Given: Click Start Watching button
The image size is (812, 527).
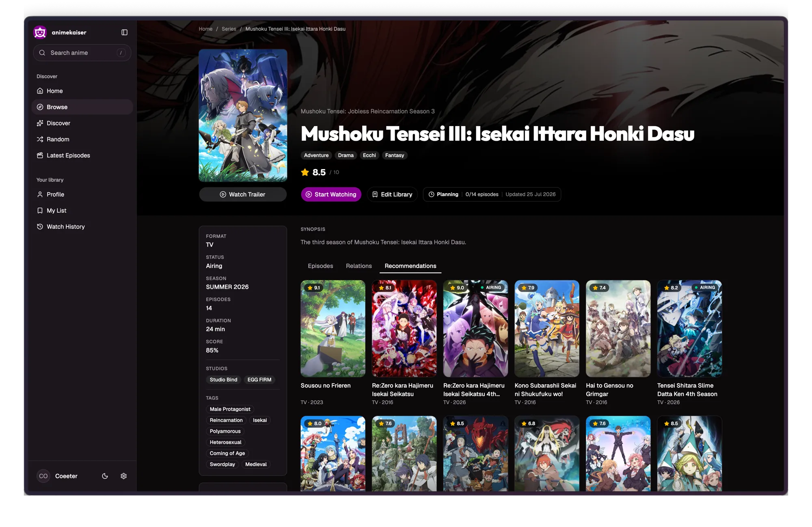Looking at the screenshot, I should (331, 194).
